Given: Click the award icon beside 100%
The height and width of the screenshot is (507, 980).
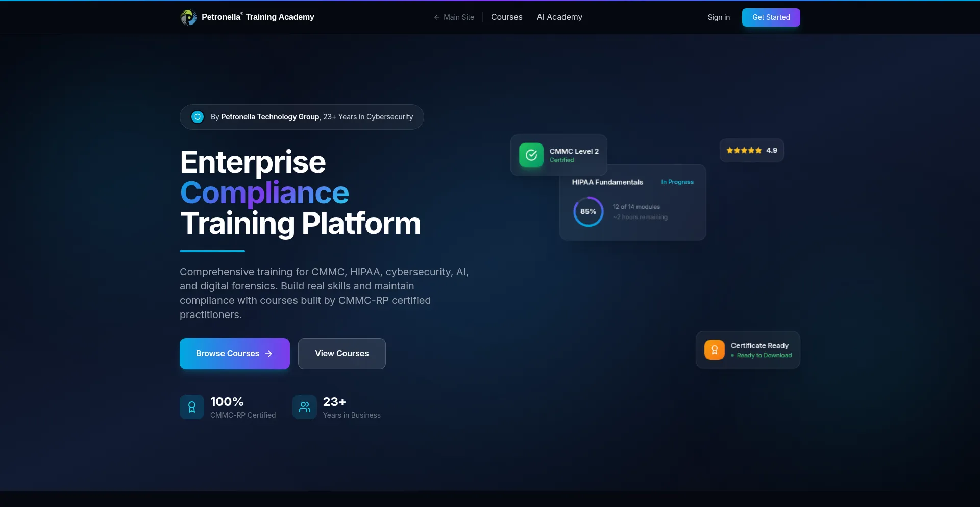Looking at the screenshot, I should (192, 407).
